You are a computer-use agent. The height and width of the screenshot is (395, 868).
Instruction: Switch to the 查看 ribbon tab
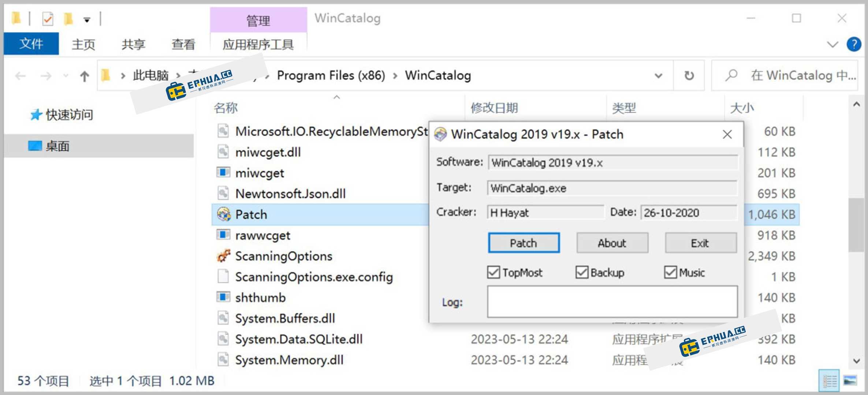[x=183, y=44]
